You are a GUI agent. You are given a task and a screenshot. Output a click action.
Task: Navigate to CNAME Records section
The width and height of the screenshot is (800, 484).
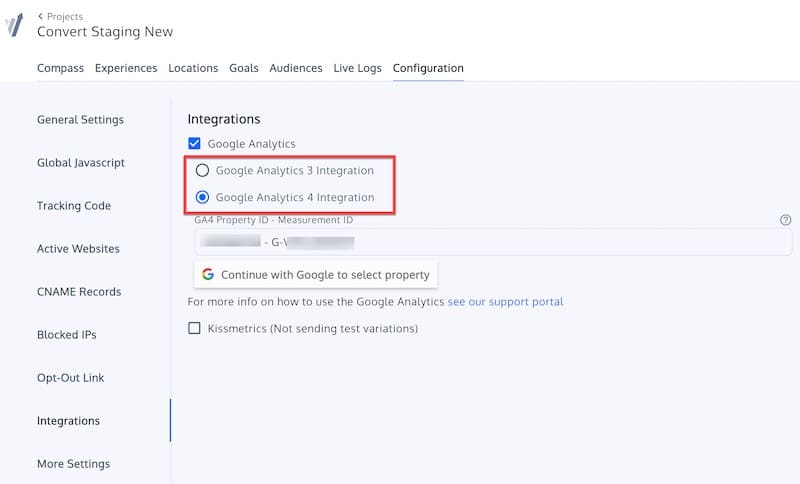(x=78, y=292)
